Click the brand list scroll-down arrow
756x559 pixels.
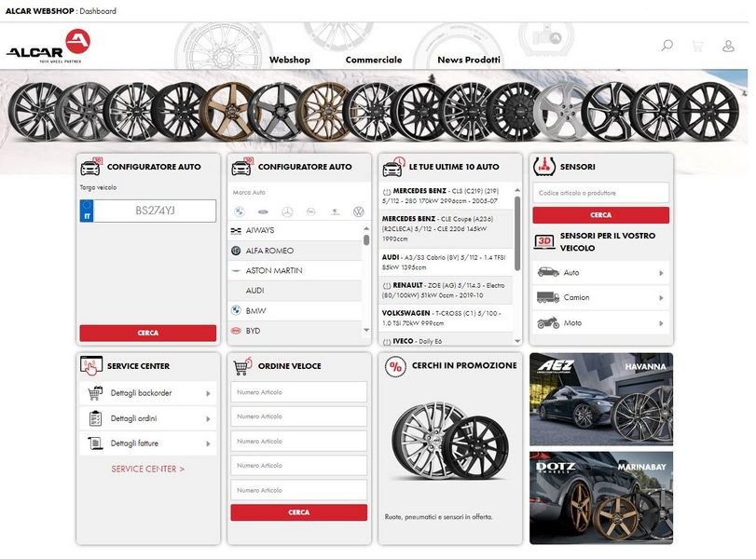coord(366,330)
